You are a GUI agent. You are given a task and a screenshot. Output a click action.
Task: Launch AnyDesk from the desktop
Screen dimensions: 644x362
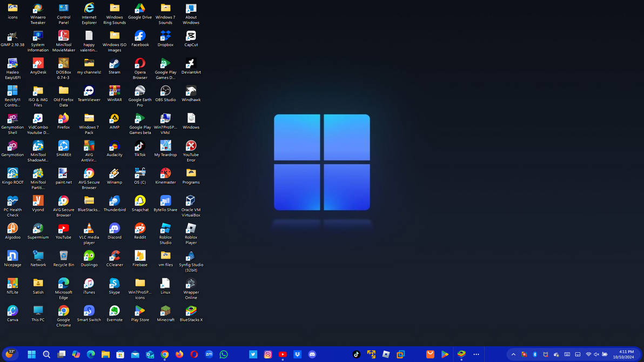pos(38,66)
